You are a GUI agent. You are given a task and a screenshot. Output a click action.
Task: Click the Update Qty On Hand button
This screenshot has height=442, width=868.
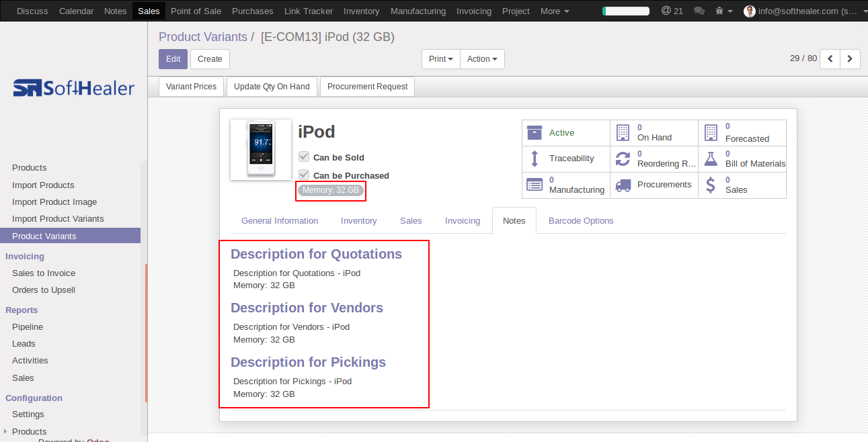(x=272, y=87)
